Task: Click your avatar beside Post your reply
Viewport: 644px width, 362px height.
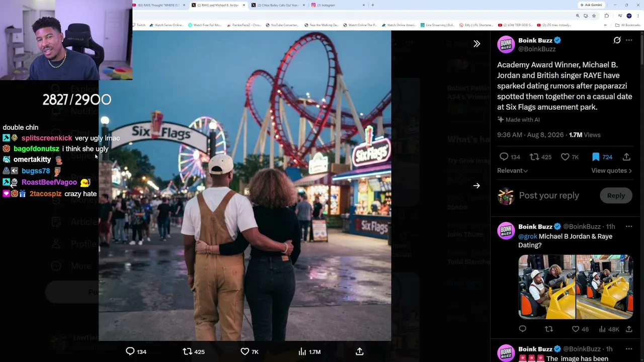Action: tap(506, 196)
